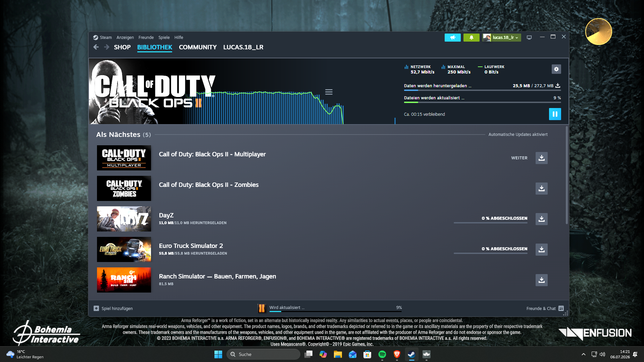Go to the SHOP tab

[122, 47]
